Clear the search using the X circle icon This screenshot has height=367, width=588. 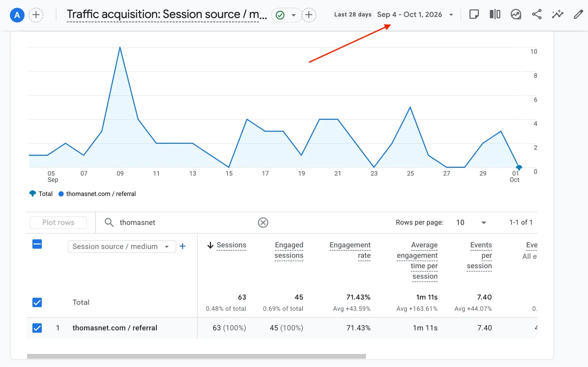[x=263, y=222]
